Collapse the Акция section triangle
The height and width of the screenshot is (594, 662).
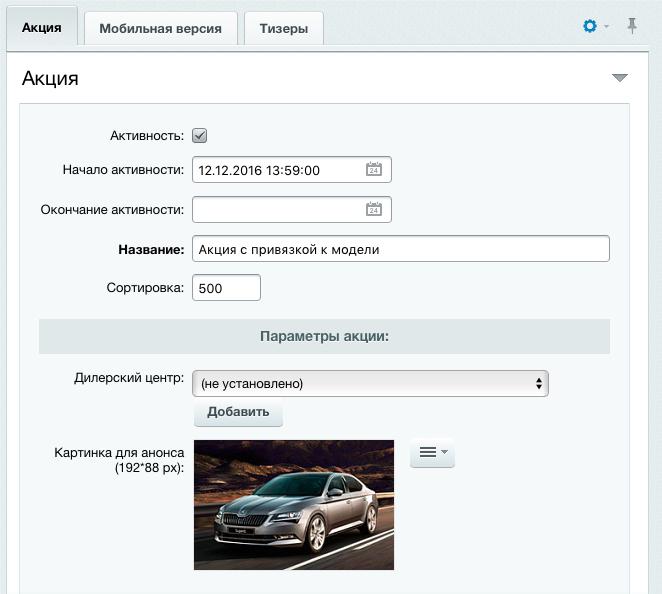[619, 78]
